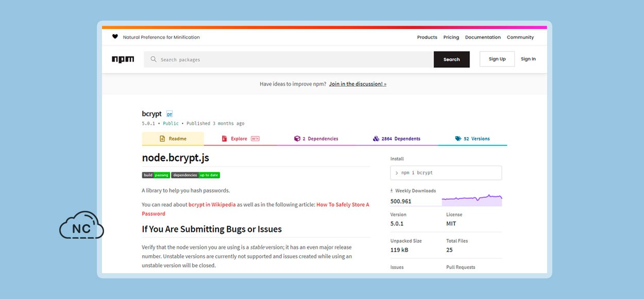This screenshot has width=644, height=299.
Task: Click 'A library to help you hash passwords.'
Action: click(x=186, y=191)
